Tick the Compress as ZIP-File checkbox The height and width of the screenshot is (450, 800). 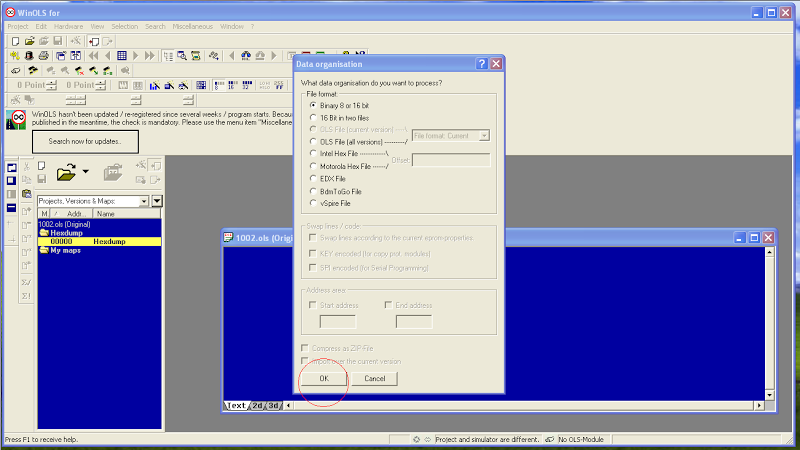[305, 348]
